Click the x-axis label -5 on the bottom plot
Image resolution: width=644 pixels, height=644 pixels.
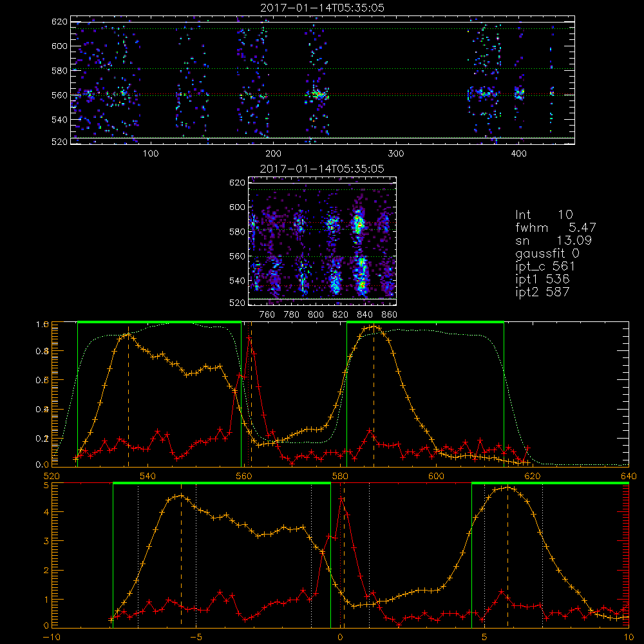point(196,638)
